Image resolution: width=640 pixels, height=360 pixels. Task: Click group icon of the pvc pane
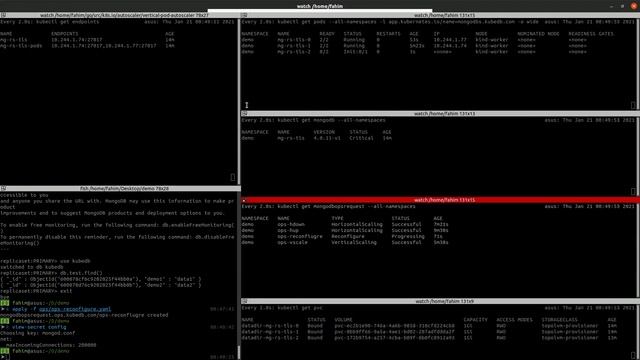point(244,301)
